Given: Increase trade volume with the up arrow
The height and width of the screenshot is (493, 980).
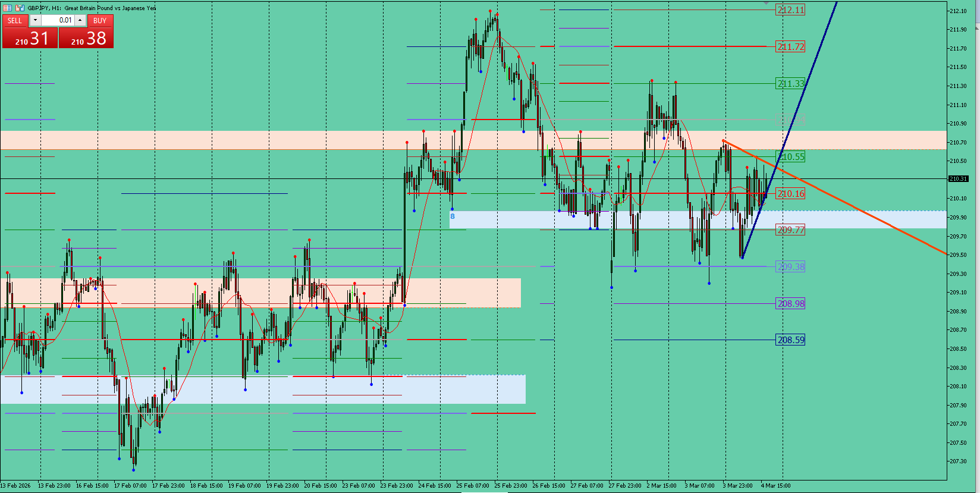Looking at the screenshot, I should click(x=80, y=20).
